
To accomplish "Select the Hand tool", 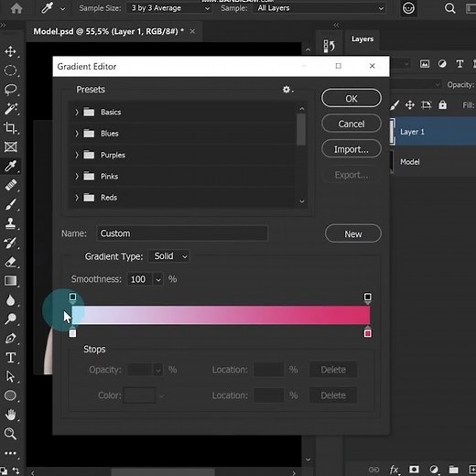I will tap(10, 415).
